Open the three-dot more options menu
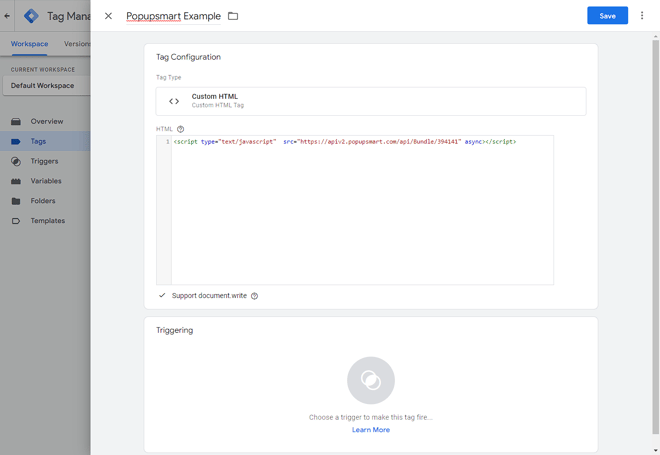 [x=642, y=16]
